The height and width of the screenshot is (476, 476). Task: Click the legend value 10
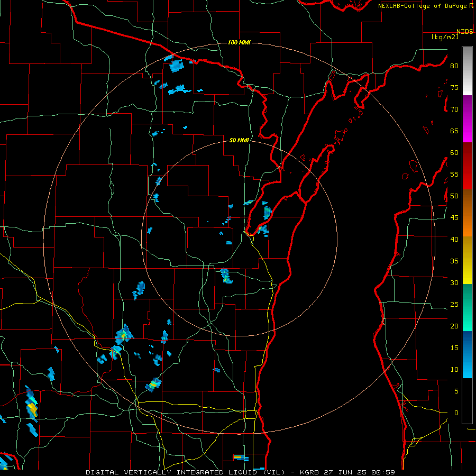(454, 370)
